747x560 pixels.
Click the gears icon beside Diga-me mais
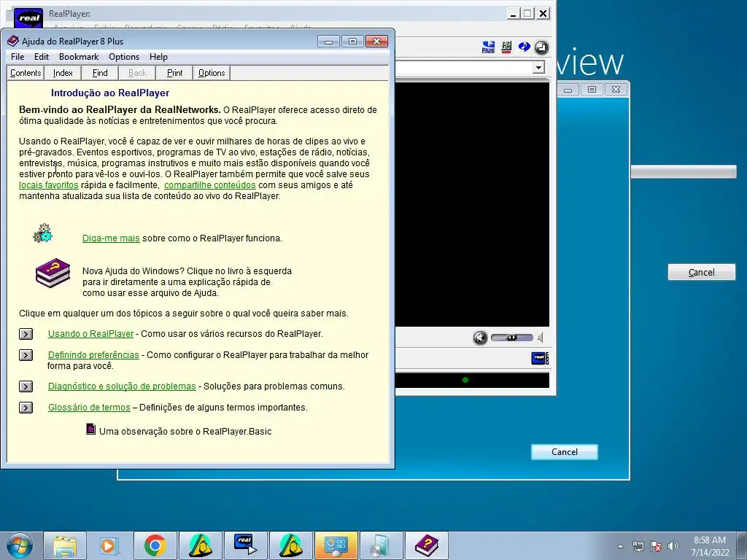click(43, 233)
